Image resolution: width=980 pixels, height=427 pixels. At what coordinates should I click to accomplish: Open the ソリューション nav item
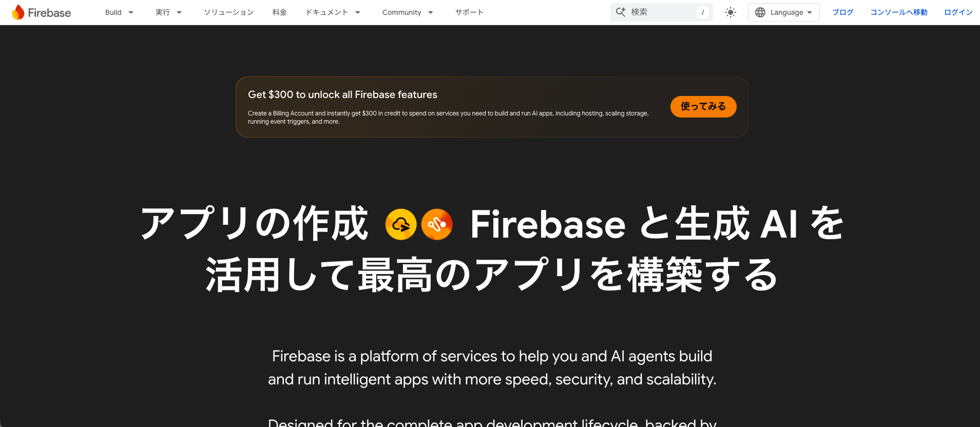229,12
